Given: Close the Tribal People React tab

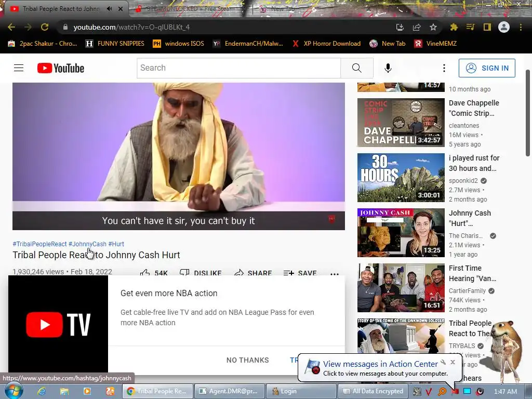Looking at the screenshot, I should [121, 9].
